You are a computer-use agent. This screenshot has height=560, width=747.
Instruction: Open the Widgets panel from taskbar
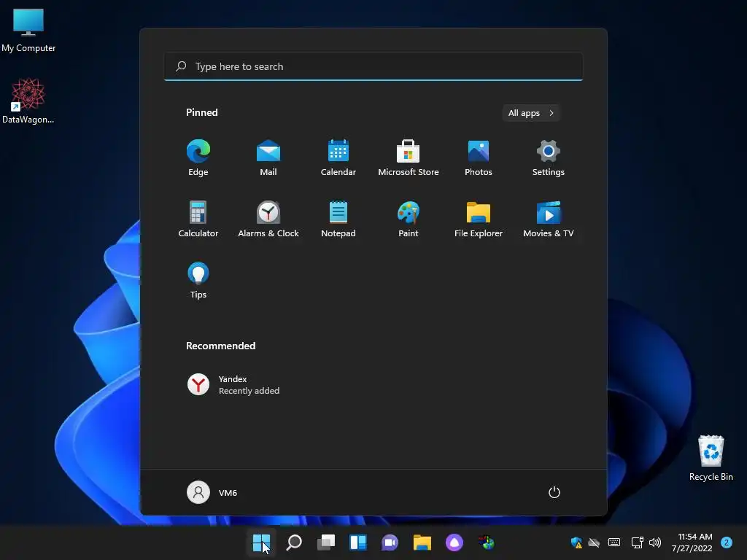pyautogui.click(x=358, y=542)
